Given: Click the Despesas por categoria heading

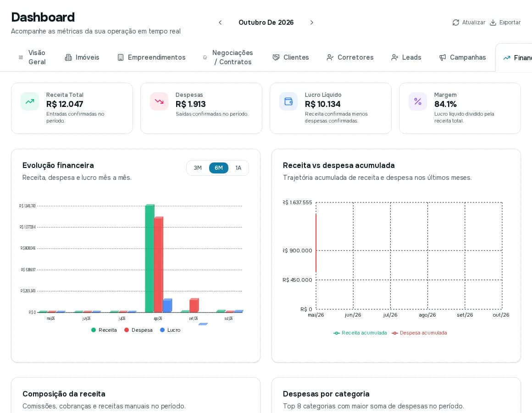Looking at the screenshot, I should pos(326,394).
